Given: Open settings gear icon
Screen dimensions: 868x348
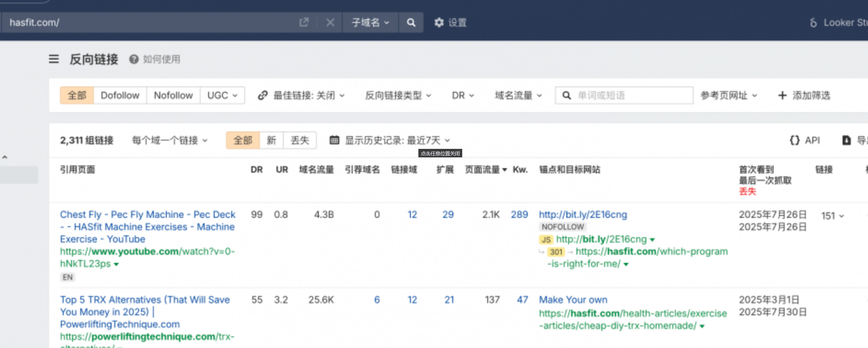Looking at the screenshot, I should 439,22.
